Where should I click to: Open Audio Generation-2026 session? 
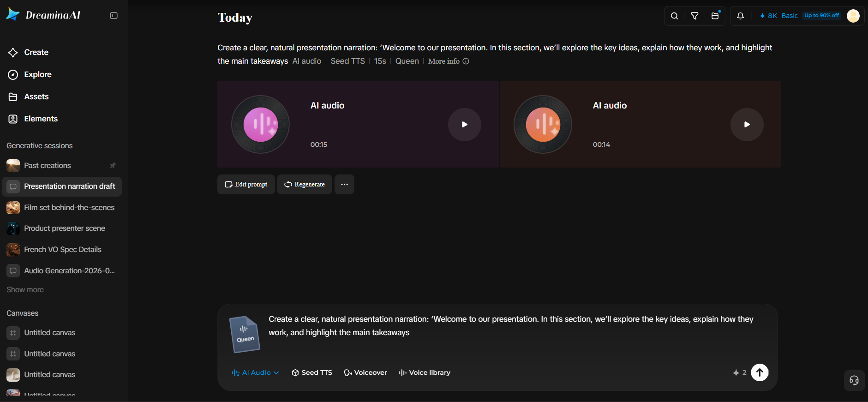(62, 271)
